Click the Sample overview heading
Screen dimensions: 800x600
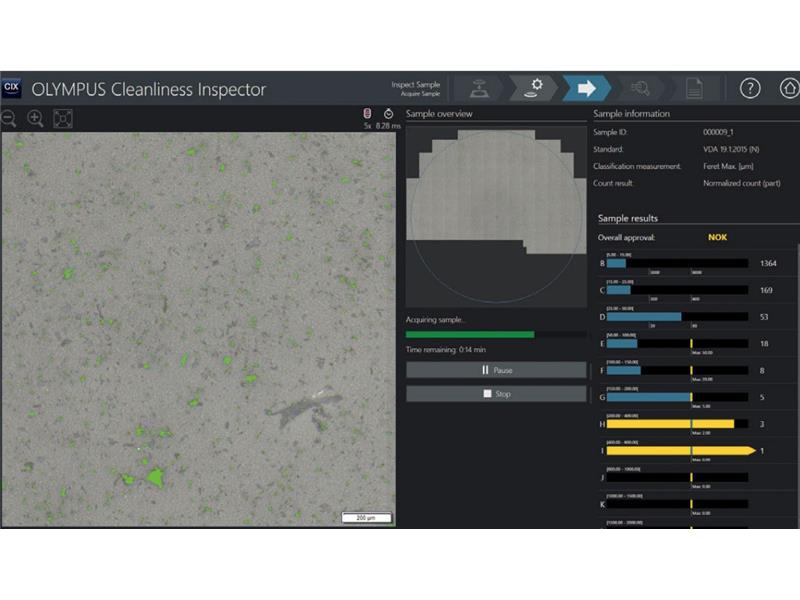tap(439, 113)
